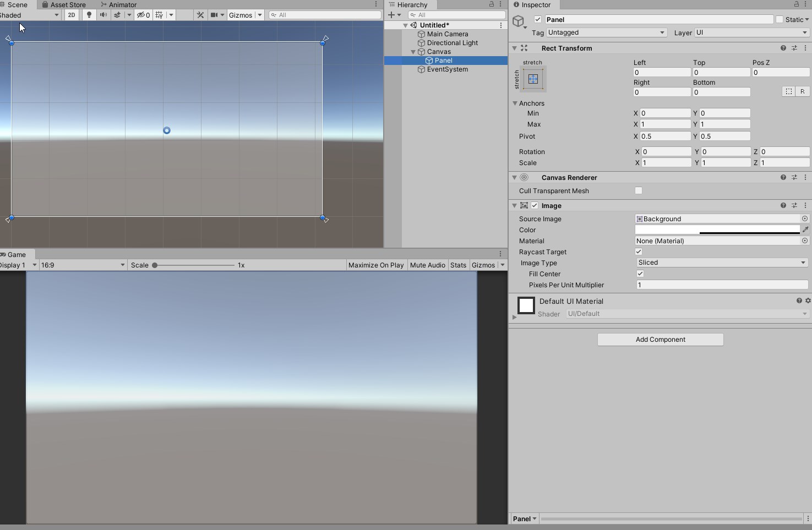Disable Image component checkbox

tap(534, 205)
